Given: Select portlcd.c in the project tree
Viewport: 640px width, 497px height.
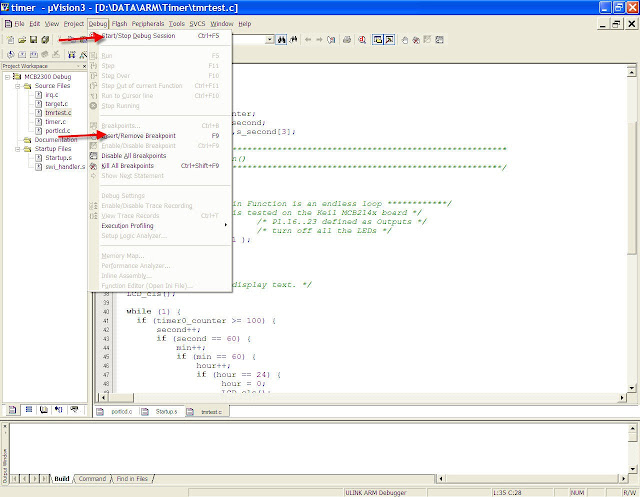Looking at the screenshot, I should click(x=58, y=131).
